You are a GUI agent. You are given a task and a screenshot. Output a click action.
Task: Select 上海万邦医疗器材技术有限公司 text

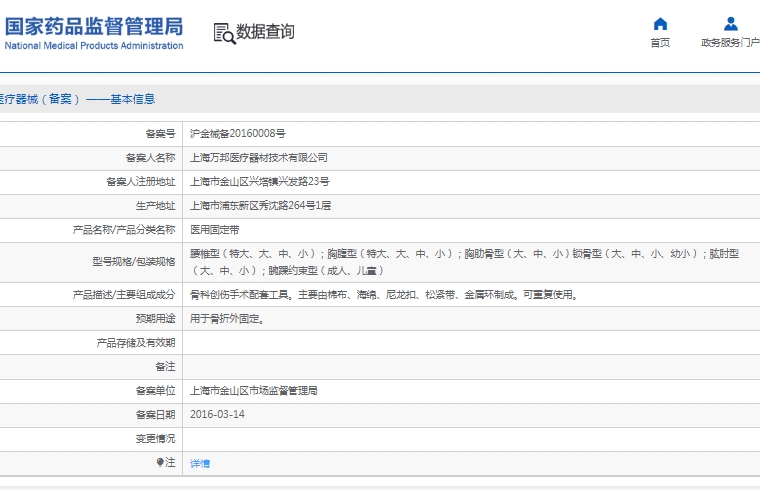point(258,158)
